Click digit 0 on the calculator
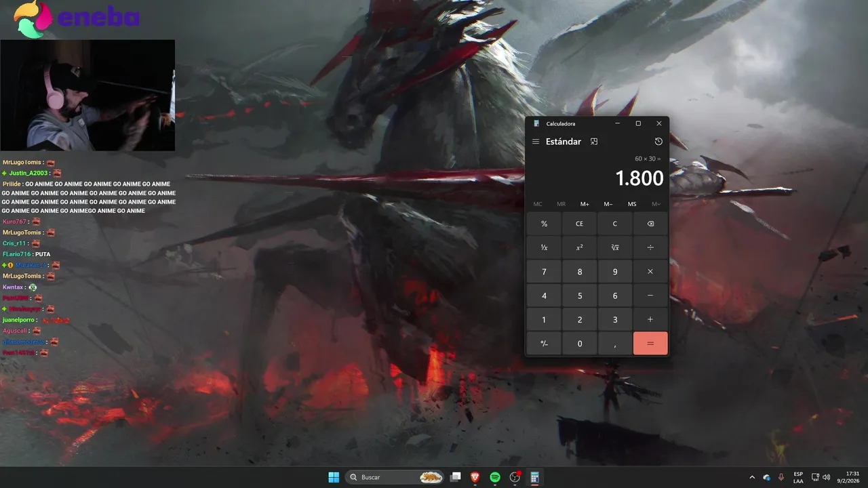This screenshot has width=868, height=488. pos(579,344)
